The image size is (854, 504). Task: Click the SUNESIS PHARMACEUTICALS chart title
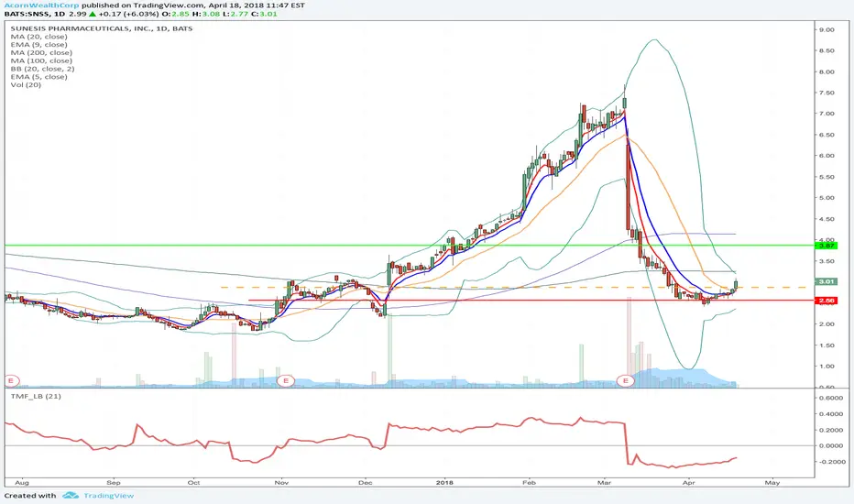coord(102,28)
